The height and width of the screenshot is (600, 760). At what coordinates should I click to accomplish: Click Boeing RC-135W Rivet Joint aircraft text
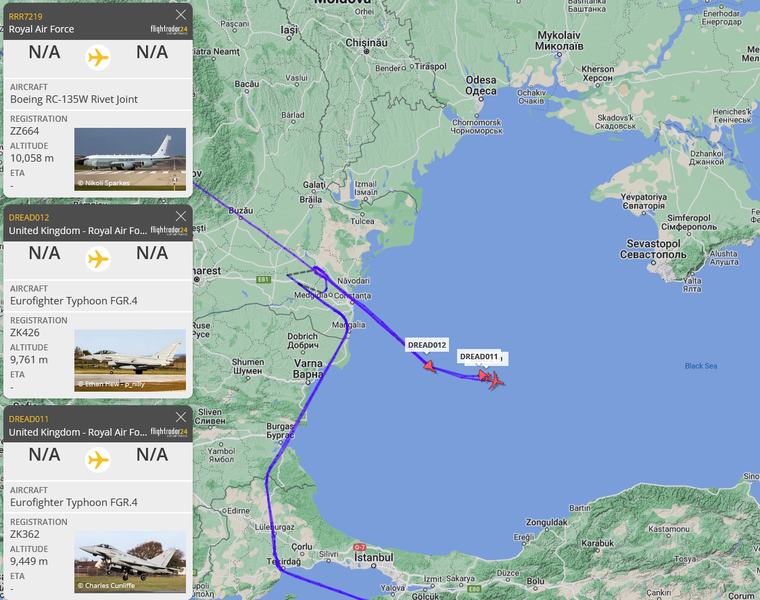[x=74, y=99]
